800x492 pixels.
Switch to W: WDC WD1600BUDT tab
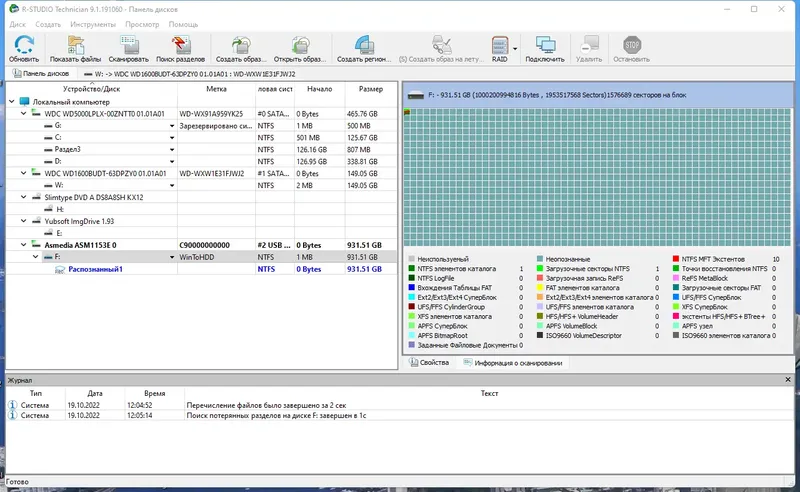190,74
